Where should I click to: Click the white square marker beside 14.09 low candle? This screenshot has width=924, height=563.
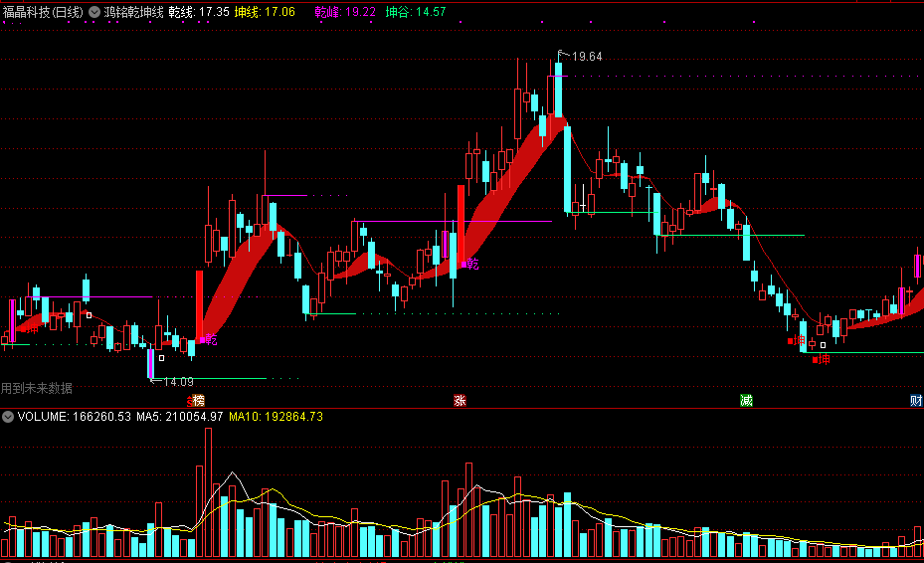(x=161, y=358)
